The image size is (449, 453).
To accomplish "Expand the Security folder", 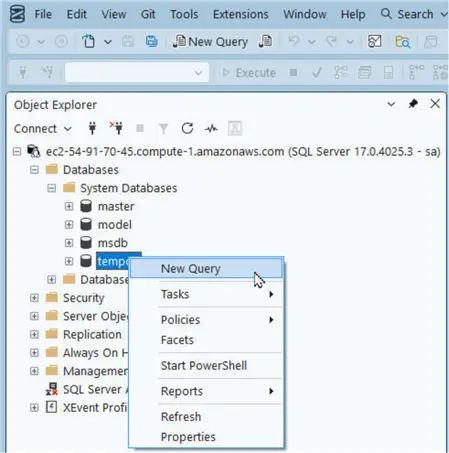I will coord(34,298).
